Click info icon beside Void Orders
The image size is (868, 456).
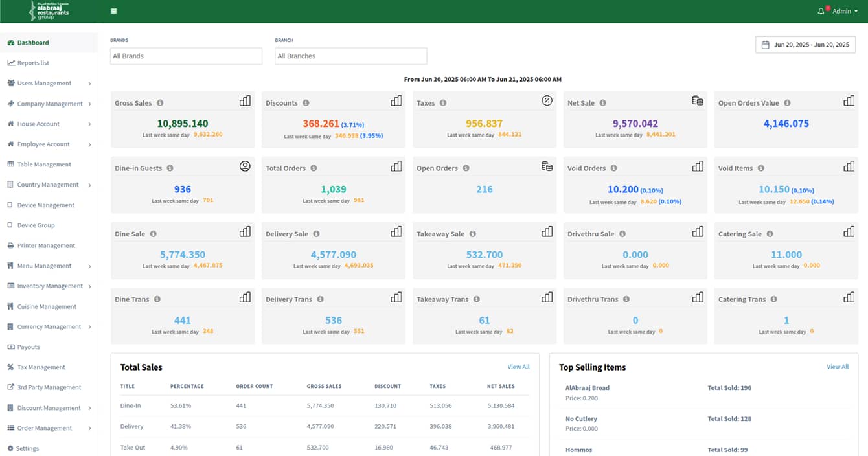614,168
